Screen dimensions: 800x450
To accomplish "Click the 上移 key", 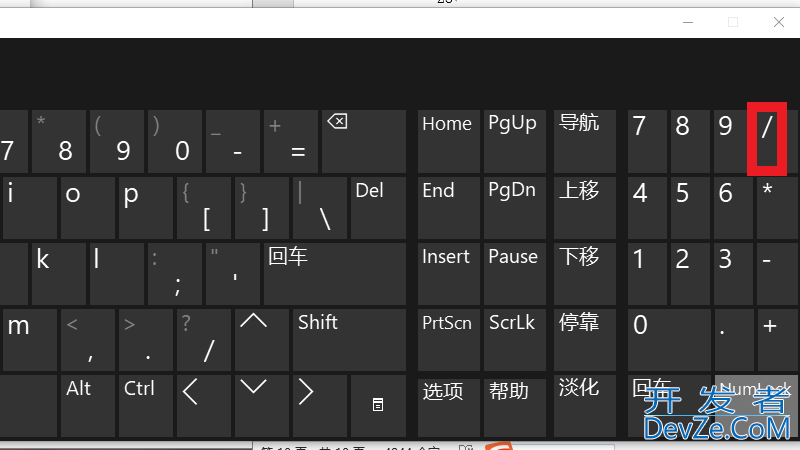I will (585, 208).
